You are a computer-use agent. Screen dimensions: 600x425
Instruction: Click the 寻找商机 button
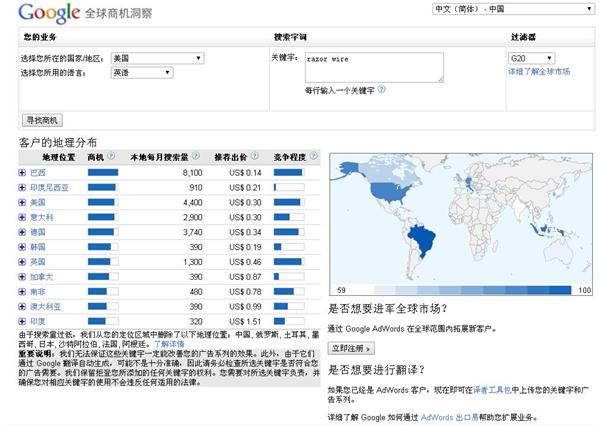click(x=42, y=120)
